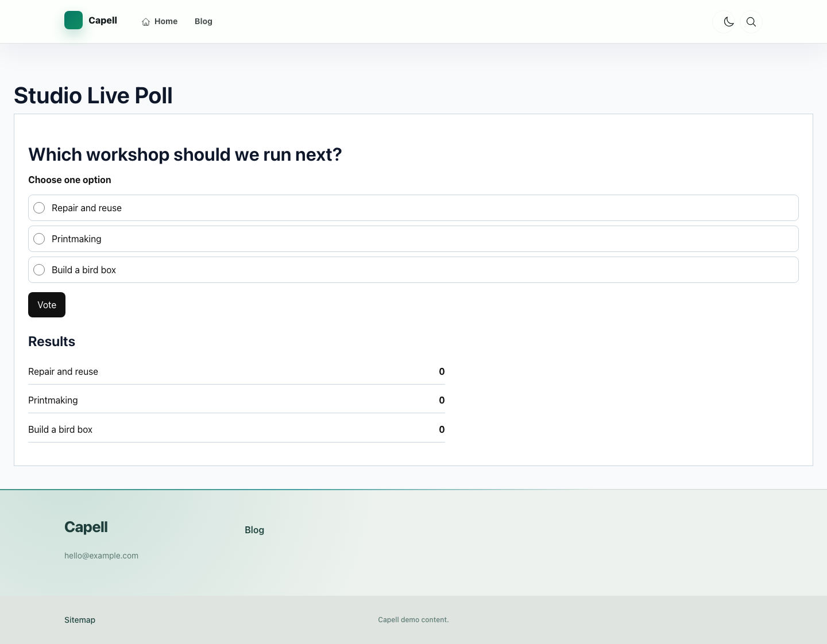
Task: Click the 'Choose one option' label
Action: click(x=69, y=180)
